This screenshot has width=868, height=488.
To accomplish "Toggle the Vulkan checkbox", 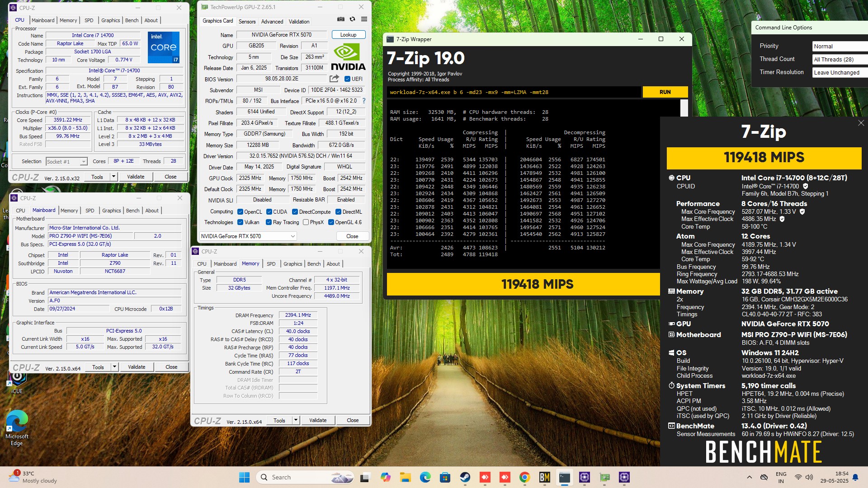I will [x=240, y=222].
